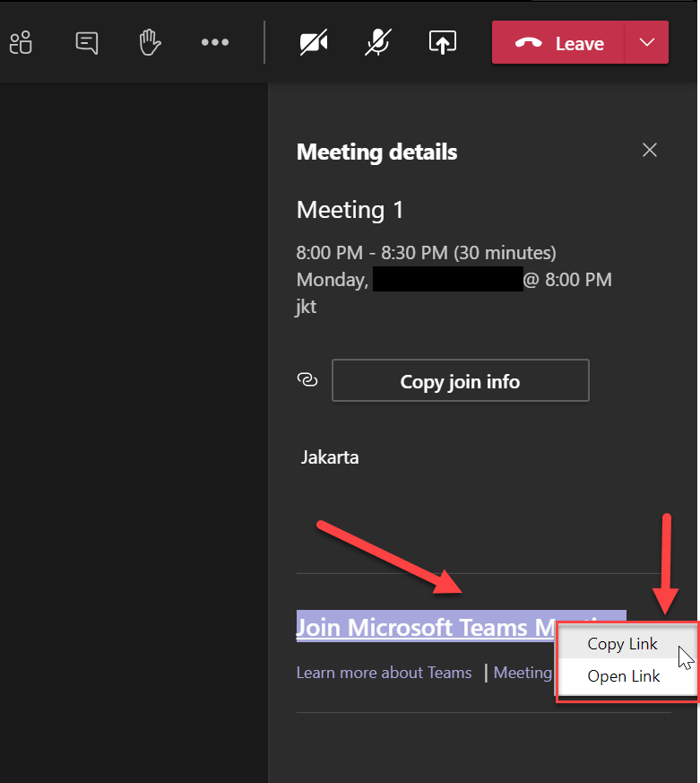This screenshot has height=783, width=700.
Task: Select the Meeting 1 title text
Action: pos(350,210)
